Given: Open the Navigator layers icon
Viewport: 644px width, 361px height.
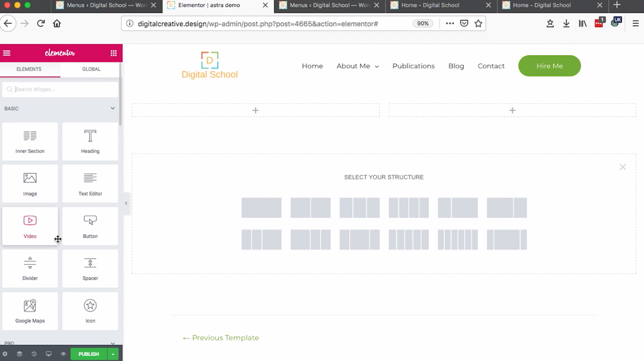Looking at the screenshot, I should [x=20, y=354].
